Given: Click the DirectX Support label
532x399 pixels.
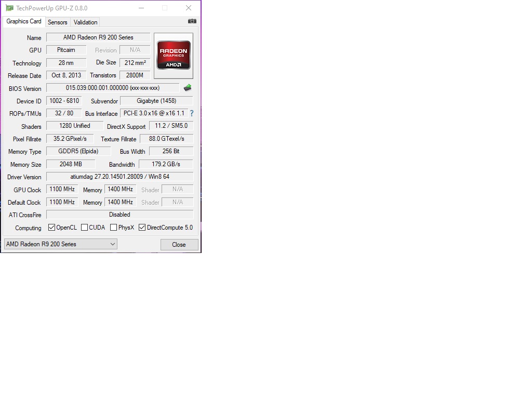Looking at the screenshot, I should click(126, 127).
